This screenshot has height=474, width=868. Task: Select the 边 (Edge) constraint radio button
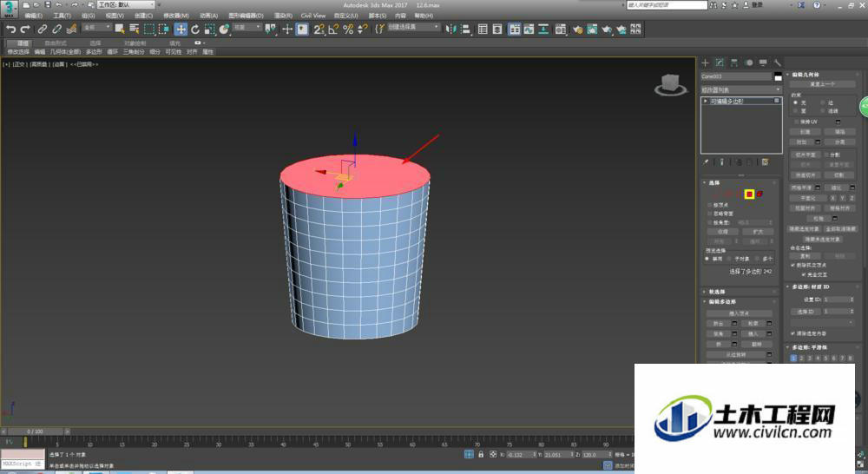[x=823, y=102]
